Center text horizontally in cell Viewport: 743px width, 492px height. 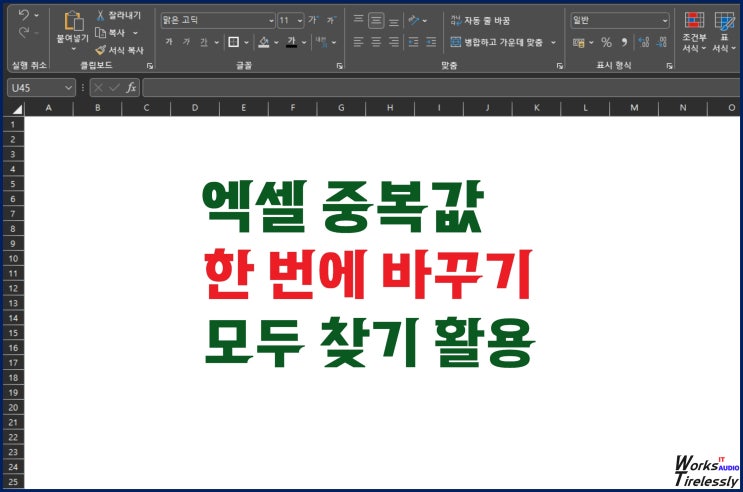pos(376,42)
